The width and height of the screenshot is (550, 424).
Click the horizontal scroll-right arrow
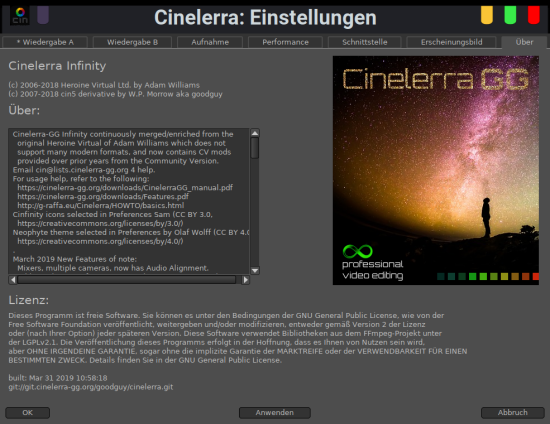(x=246, y=280)
